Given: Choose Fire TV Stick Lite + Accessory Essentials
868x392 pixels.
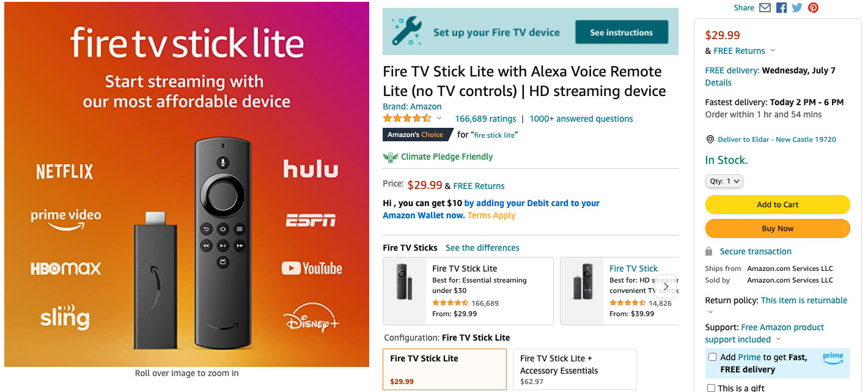Looking at the screenshot, I should 575,369.
